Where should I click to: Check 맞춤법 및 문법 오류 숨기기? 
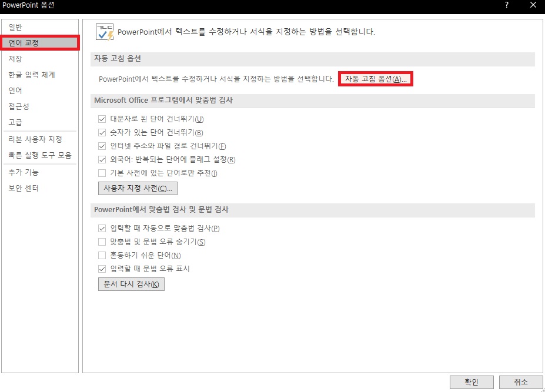click(102, 242)
